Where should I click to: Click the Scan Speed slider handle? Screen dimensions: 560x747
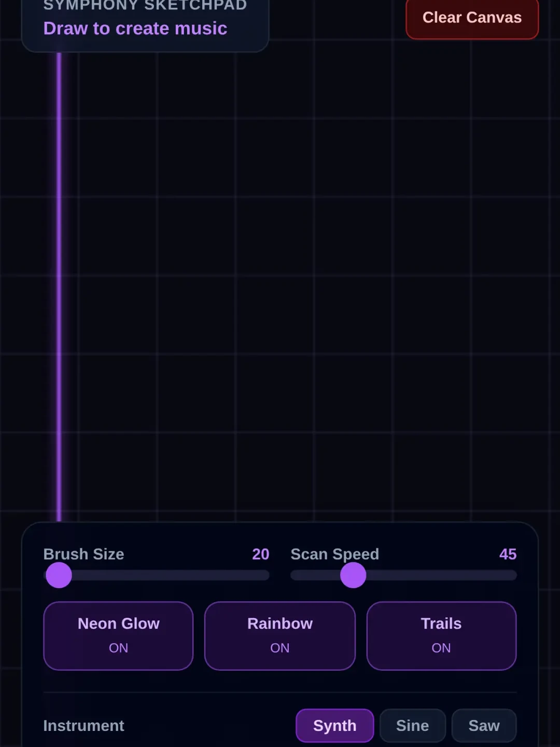click(x=353, y=575)
